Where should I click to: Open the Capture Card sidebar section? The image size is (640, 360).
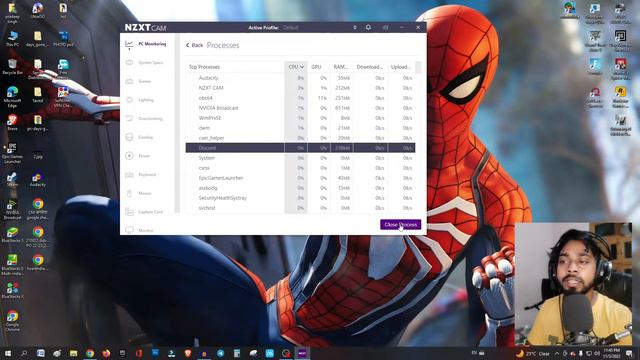[x=144, y=212]
